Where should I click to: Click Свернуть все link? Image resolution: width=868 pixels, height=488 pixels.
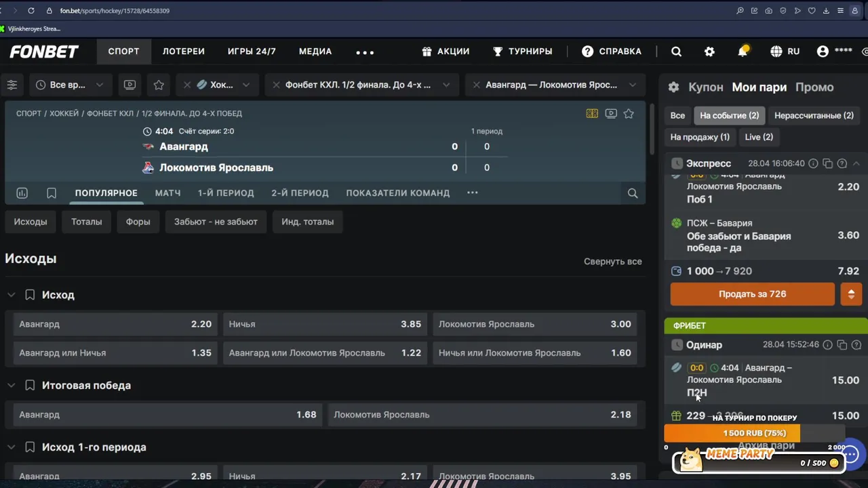pos(612,262)
